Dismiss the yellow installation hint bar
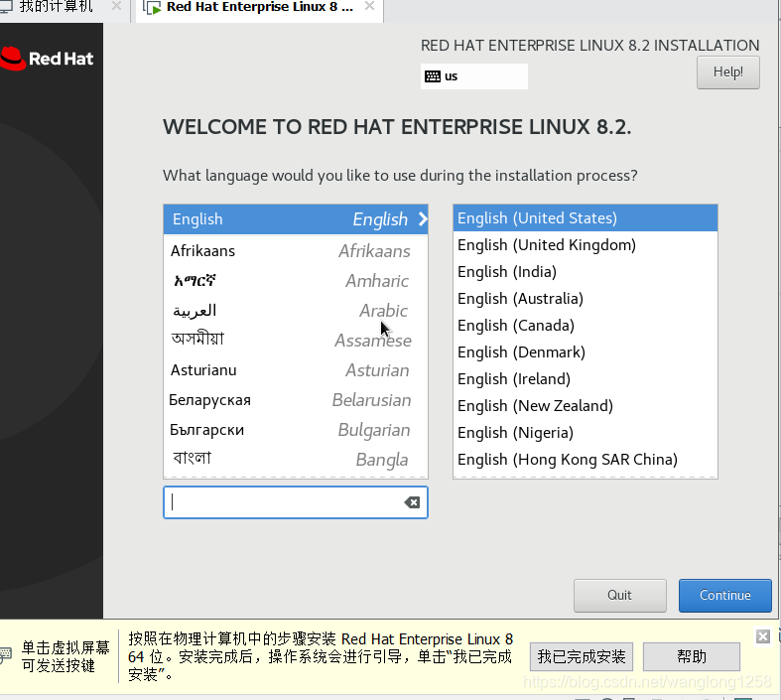 762,636
